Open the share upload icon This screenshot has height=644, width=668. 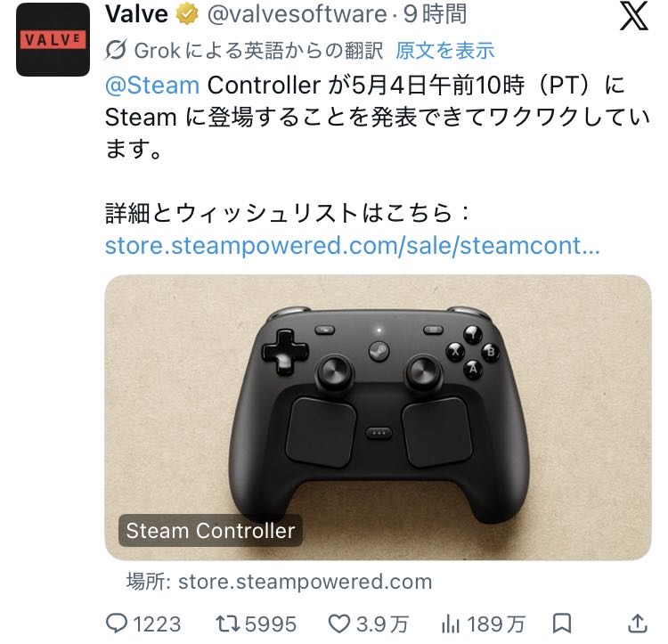click(x=638, y=624)
